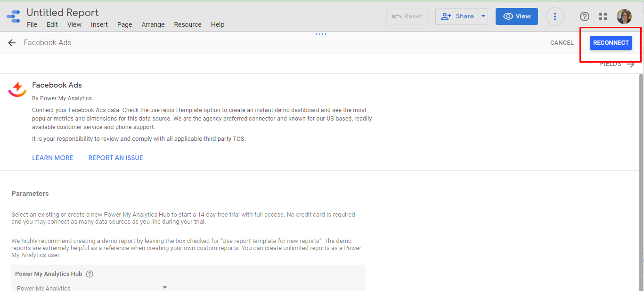The height and width of the screenshot is (291, 644).
Task: Click the Looker Studio logo icon
Action: coord(13,16)
